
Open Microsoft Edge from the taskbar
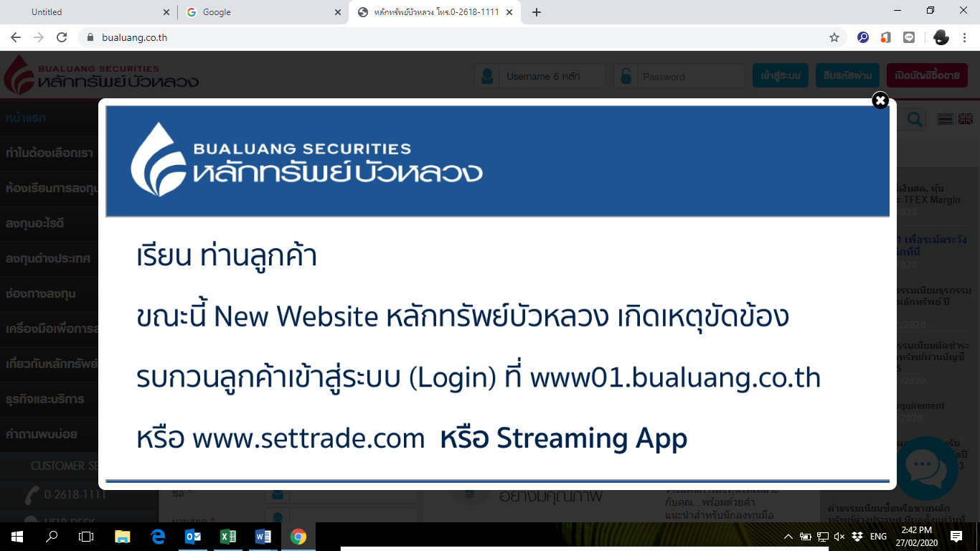tap(158, 536)
